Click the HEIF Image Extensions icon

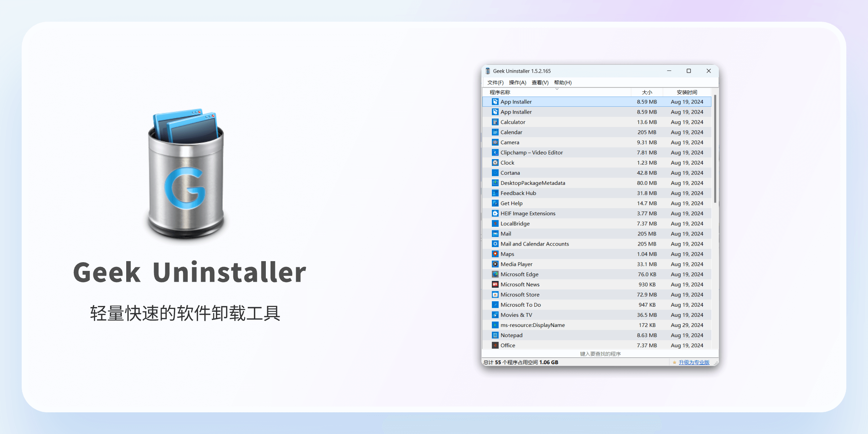pos(495,213)
